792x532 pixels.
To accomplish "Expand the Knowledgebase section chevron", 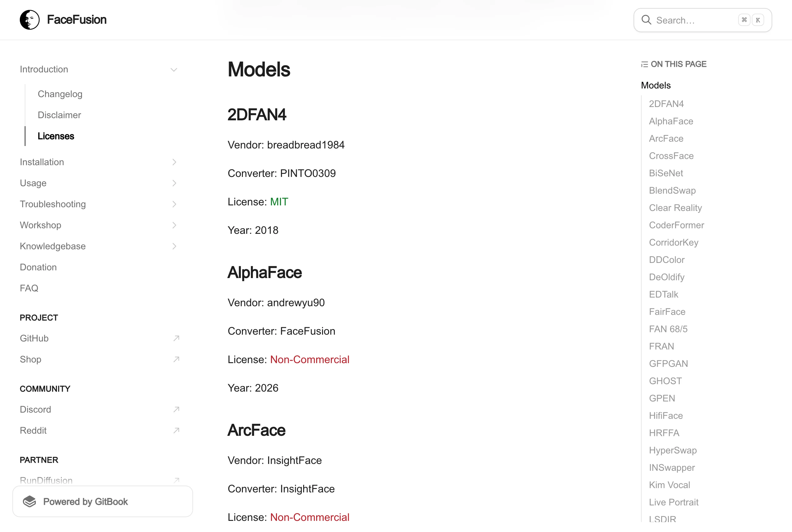I will [174, 246].
